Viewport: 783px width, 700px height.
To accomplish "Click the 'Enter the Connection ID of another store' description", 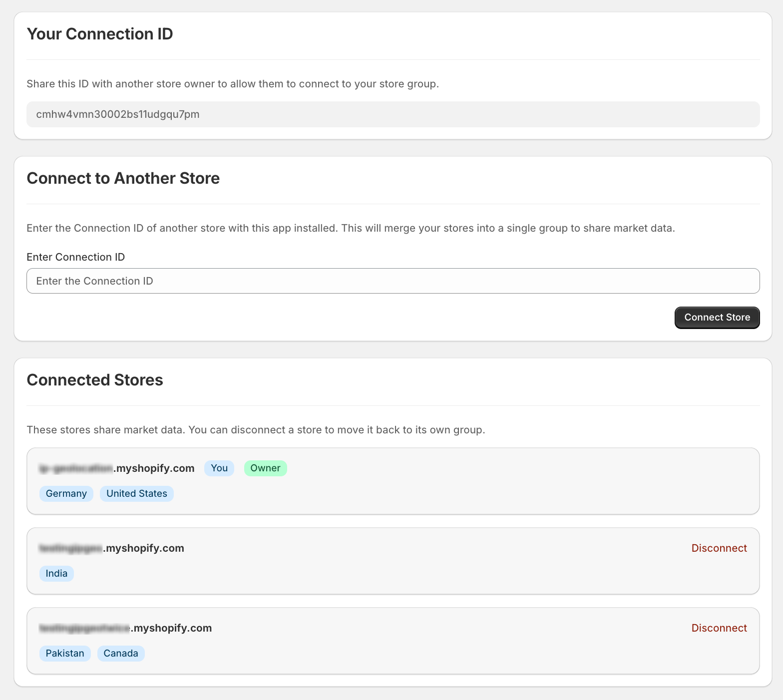I will [351, 228].
